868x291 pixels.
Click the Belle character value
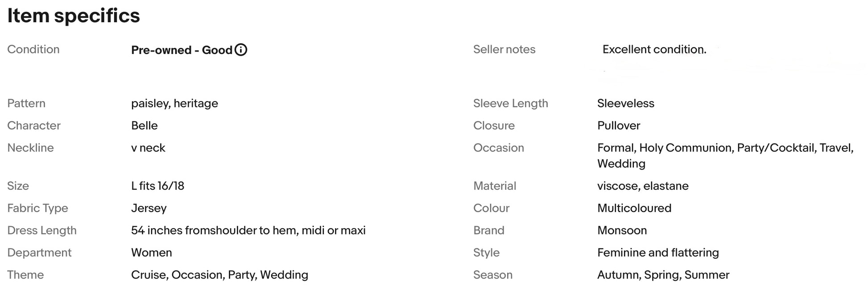click(145, 126)
